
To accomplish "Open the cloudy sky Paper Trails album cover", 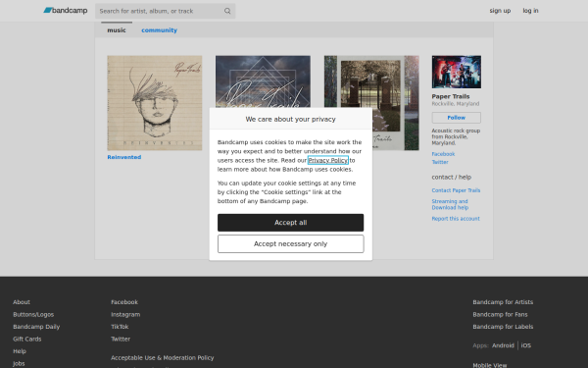I will pos(263,81).
